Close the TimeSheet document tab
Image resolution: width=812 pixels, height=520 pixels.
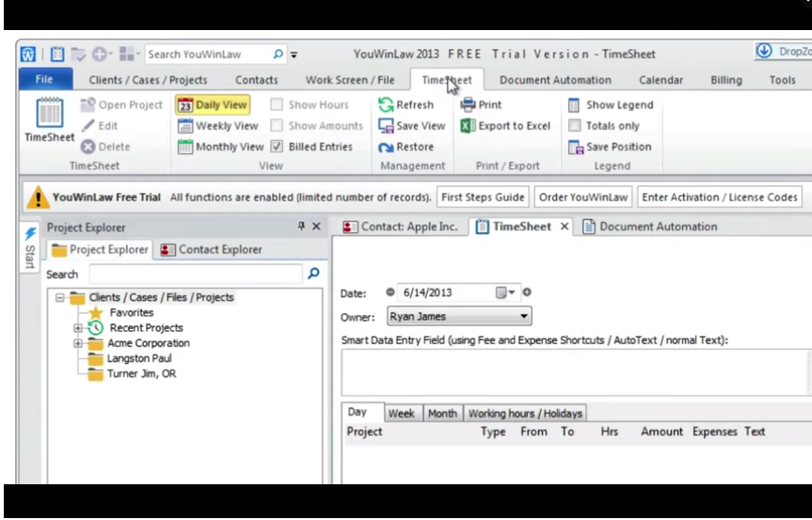click(565, 227)
